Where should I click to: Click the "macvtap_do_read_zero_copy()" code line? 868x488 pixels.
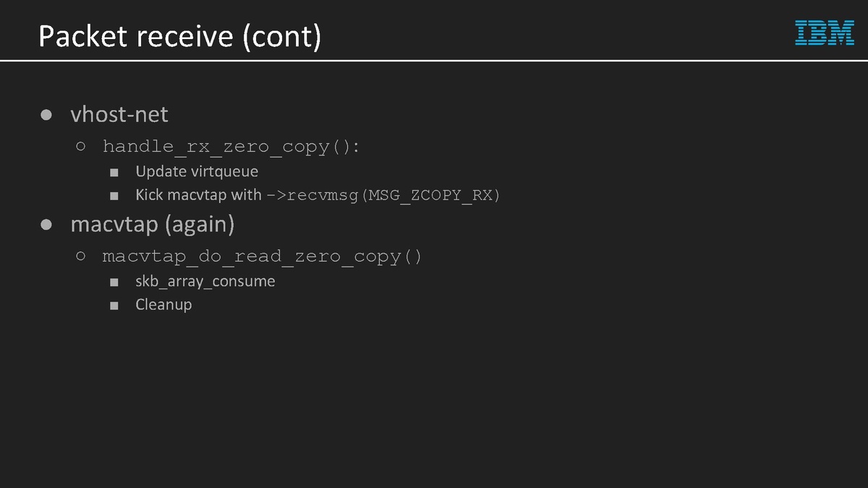(262, 257)
